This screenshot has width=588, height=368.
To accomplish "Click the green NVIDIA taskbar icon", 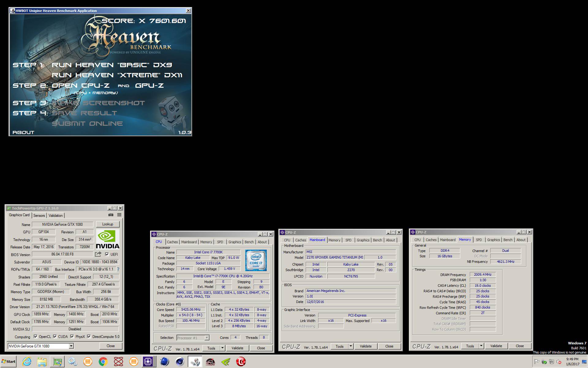I will 226,362.
